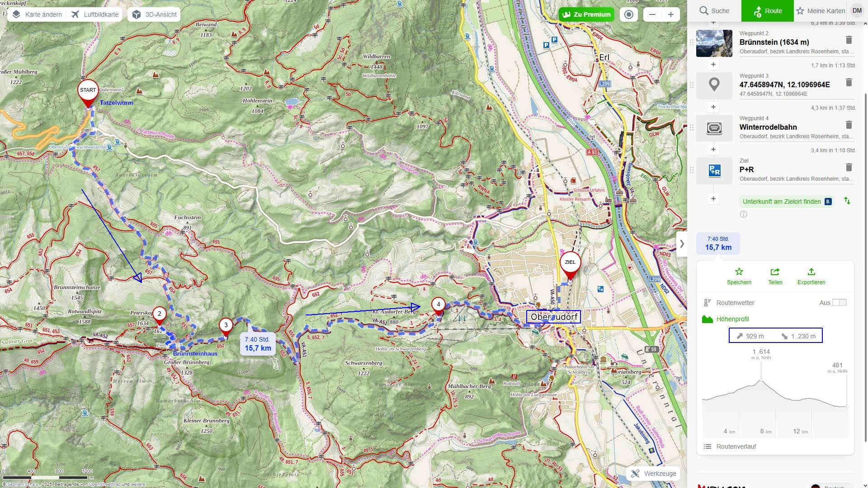This screenshot has width=868, height=488.
Task: Collapse the side panel chevron
Action: click(x=682, y=244)
